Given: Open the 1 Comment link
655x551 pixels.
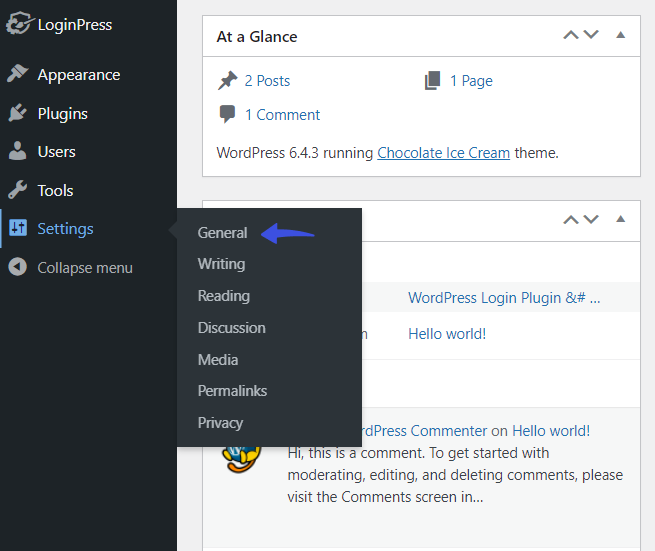Looking at the screenshot, I should [282, 115].
